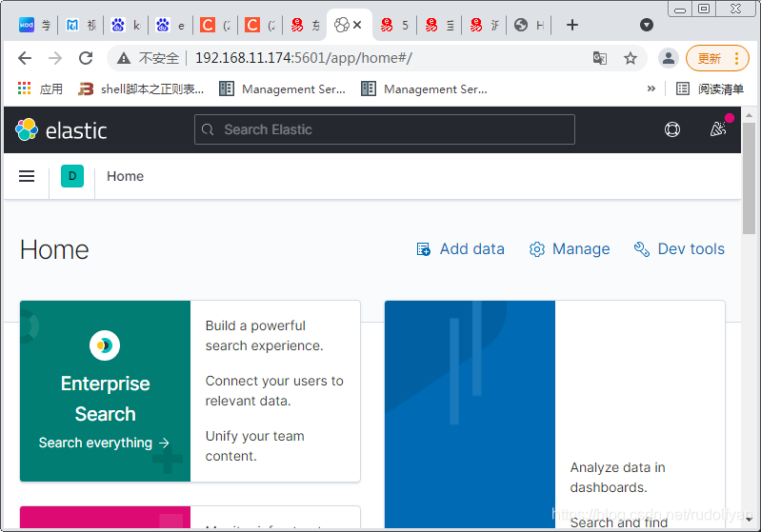Open the apps bookmarks shortcut

pyautogui.click(x=40, y=89)
